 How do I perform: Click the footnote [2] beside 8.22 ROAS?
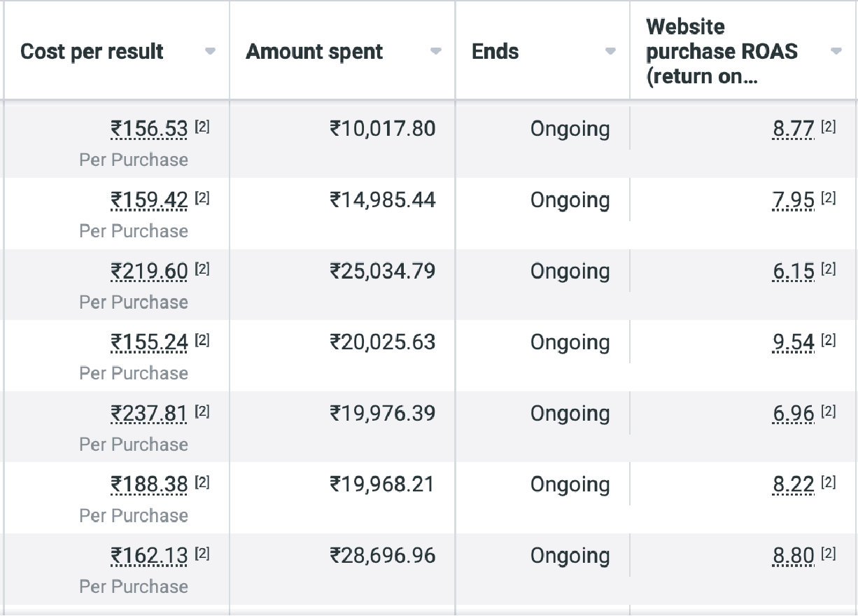(x=829, y=482)
